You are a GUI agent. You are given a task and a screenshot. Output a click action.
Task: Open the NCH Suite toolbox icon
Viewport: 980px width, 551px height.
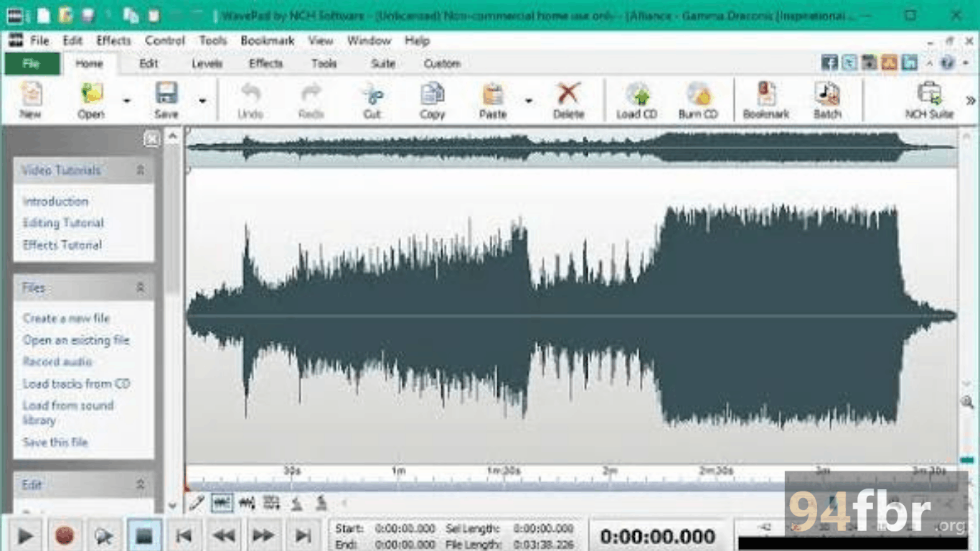pyautogui.click(x=929, y=100)
